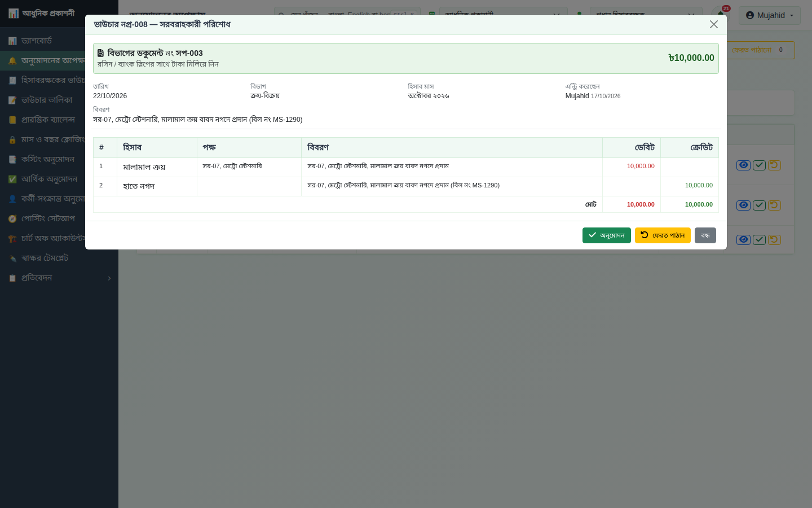
Task: Click the বন্ধ close button in footer
Action: pos(705,235)
